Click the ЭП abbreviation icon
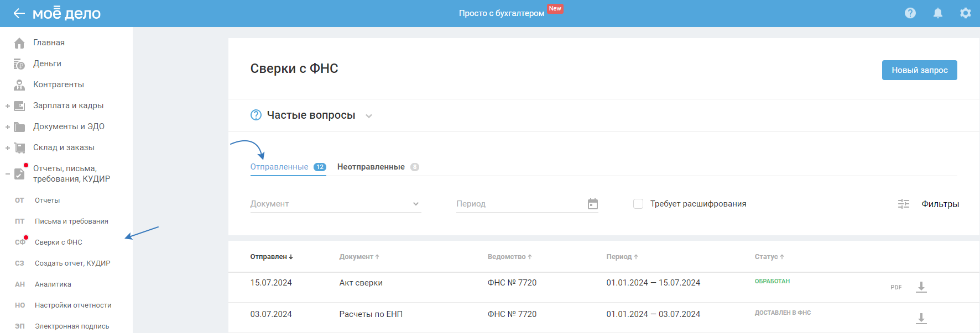The image size is (980, 333). (x=19, y=326)
